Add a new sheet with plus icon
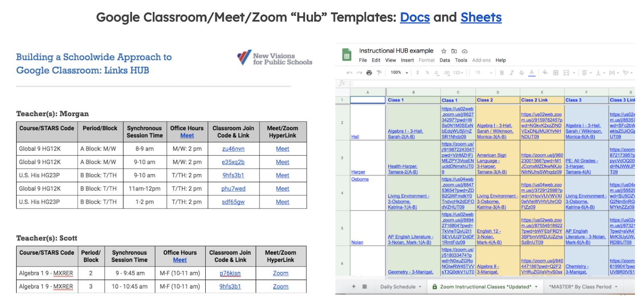Screen dimensions: 644x305 coord(354,287)
